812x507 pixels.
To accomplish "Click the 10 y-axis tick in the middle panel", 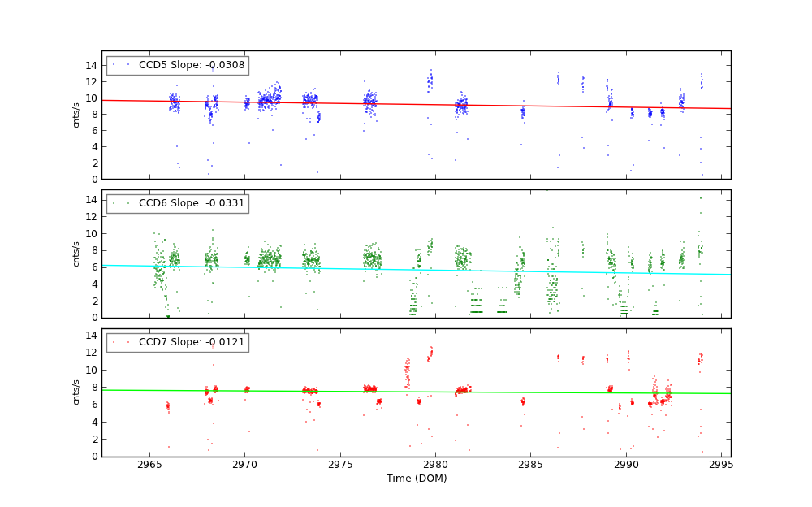I will 91,233.
